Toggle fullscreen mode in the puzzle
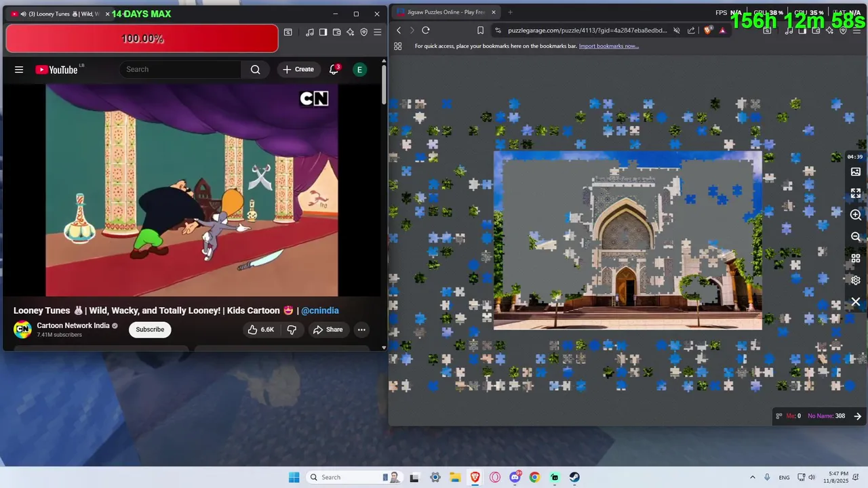868x488 pixels. [856, 193]
